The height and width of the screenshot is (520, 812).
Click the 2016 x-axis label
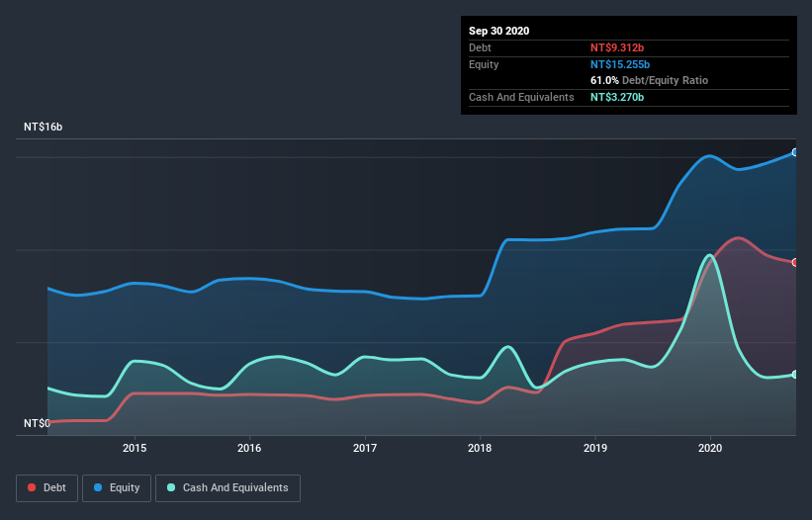[249, 448]
